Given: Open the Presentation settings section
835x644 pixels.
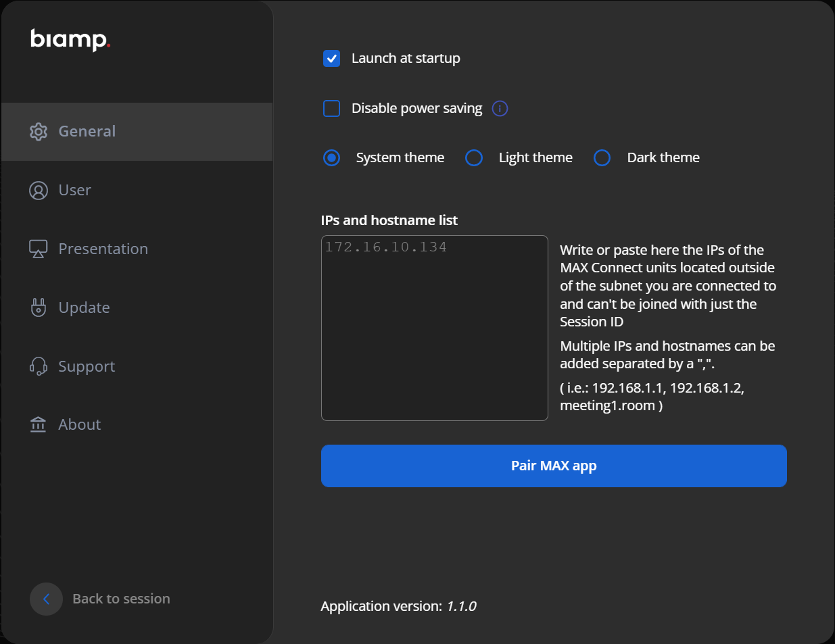Looking at the screenshot, I should click(103, 249).
